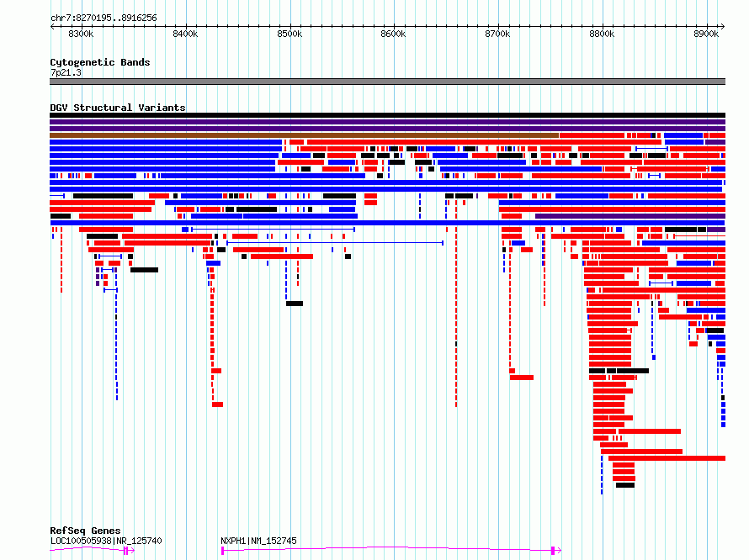Screen dimensions: 749x560
Task: Select the long thin blue variant line spanning 8440k to 8650k
Action: [335, 243]
